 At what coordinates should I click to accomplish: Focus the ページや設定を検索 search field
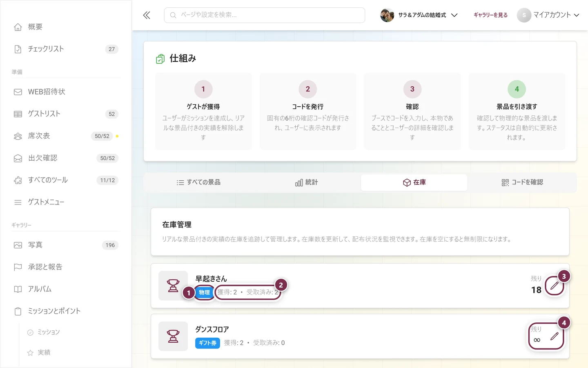pos(265,15)
